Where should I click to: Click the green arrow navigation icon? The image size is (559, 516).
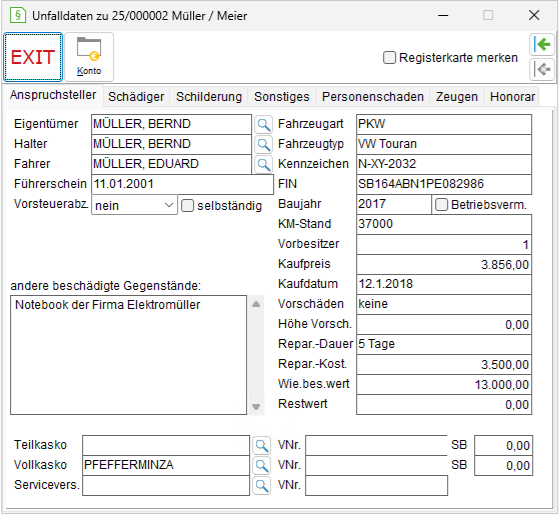pyautogui.click(x=542, y=45)
